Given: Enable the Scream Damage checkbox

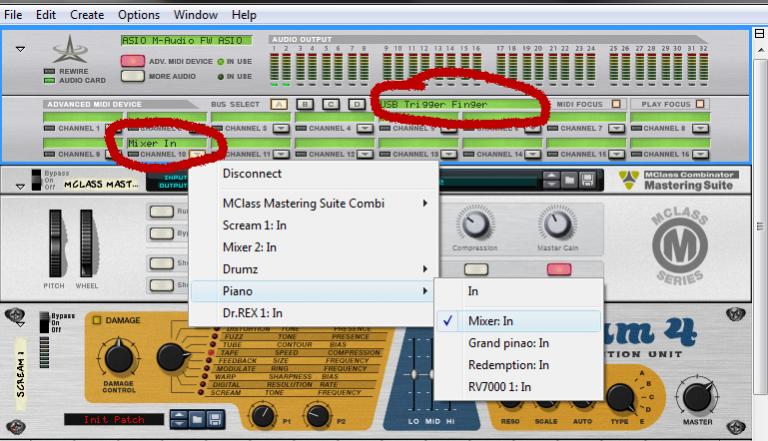Looking at the screenshot, I should point(96,320).
